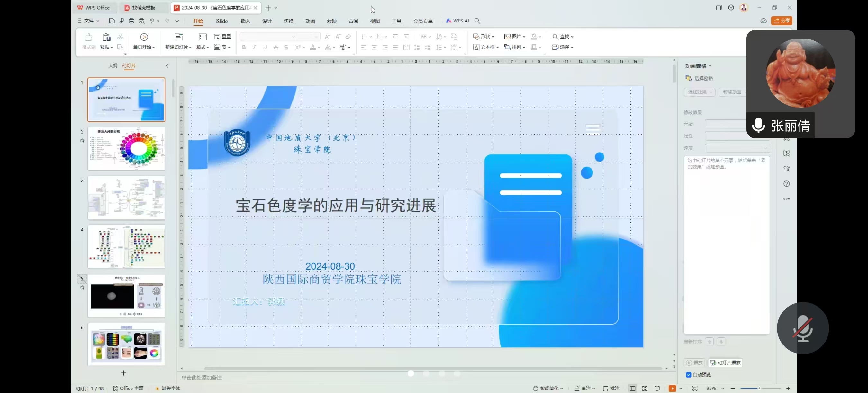The height and width of the screenshot is (393, 868).
Task: Switch to Reading view icon
Action: coord(657,388)
